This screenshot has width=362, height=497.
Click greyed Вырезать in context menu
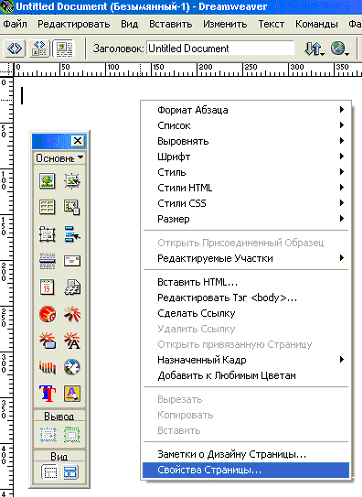point(246,399)
